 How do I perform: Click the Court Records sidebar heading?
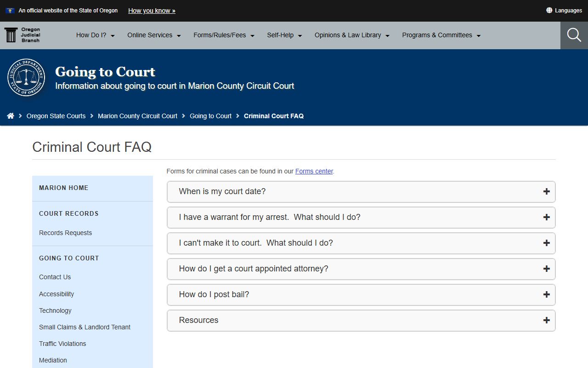coord(69,213)
